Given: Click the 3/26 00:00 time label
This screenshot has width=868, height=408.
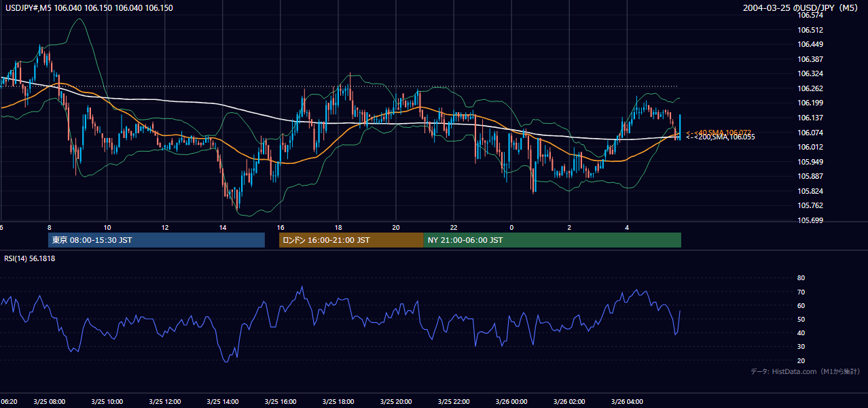Looking at the screenshot, I should click(x=511, y=402).
